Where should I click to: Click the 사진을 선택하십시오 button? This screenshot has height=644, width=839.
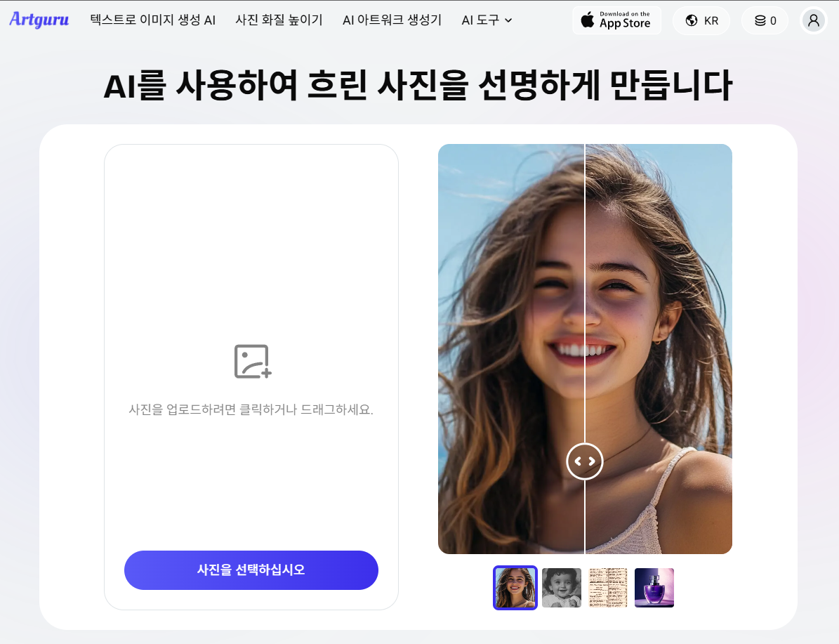(x=251, y=570)
